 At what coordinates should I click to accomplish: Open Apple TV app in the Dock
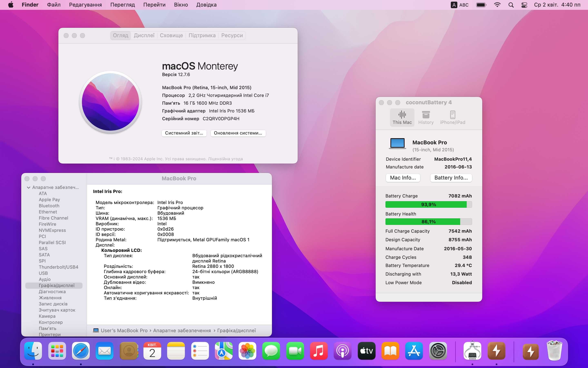coord(366,351)
